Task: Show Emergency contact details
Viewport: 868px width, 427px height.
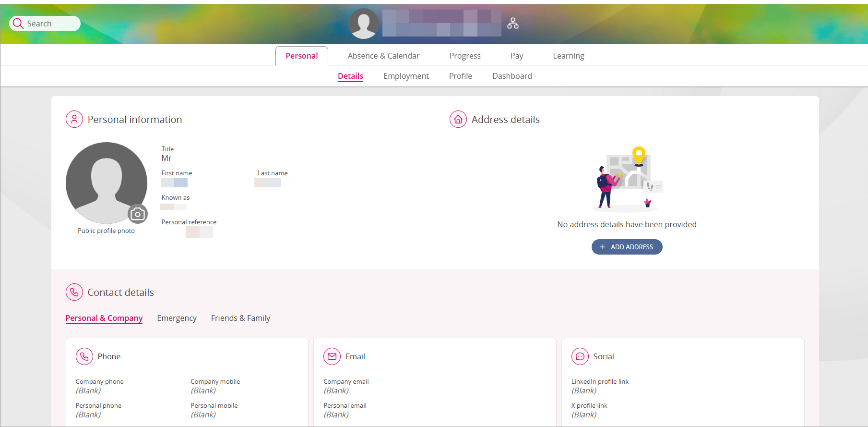Action: [177, 318]
